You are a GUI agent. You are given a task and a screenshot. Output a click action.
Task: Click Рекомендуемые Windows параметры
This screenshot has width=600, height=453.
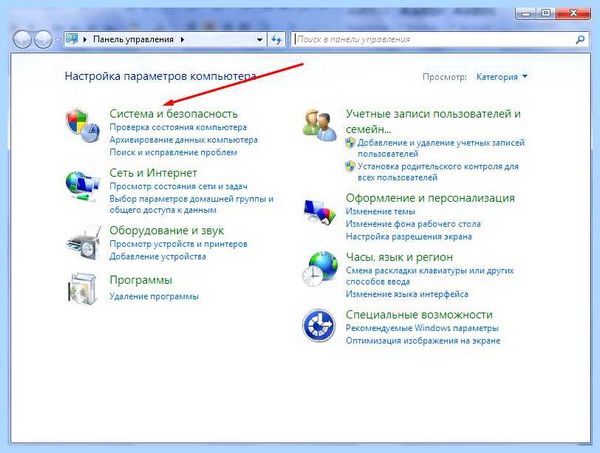422,328
